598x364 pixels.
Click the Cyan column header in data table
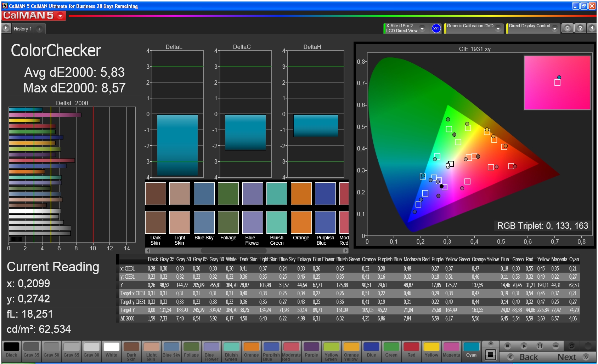574,260
